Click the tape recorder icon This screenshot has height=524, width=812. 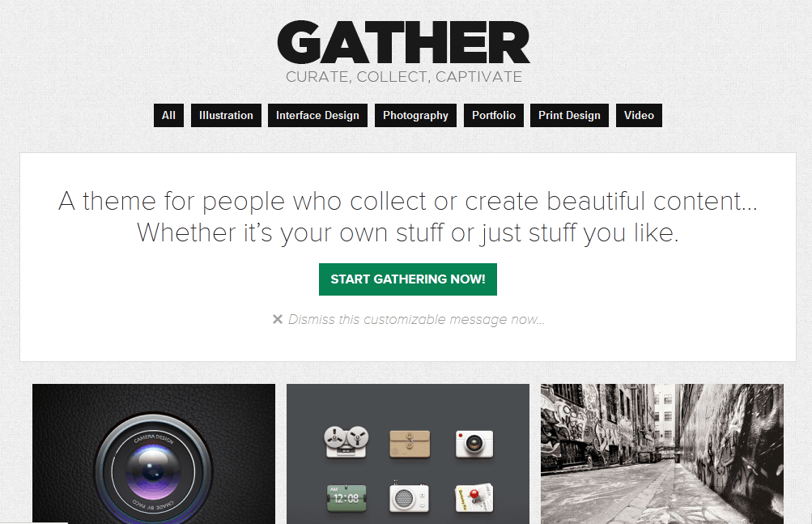pyautogui.click(x=346, y=442)
